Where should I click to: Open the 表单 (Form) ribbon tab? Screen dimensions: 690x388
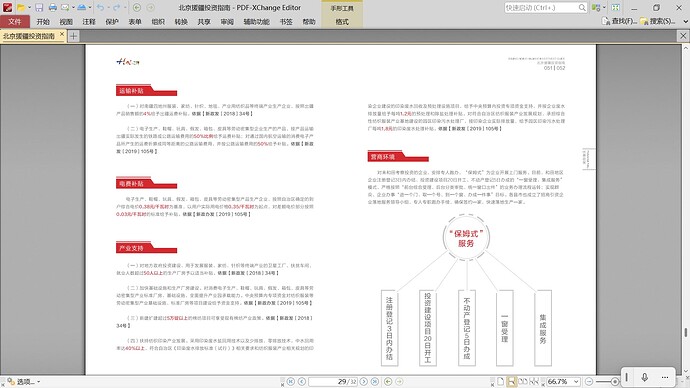(x=135, y=21)
